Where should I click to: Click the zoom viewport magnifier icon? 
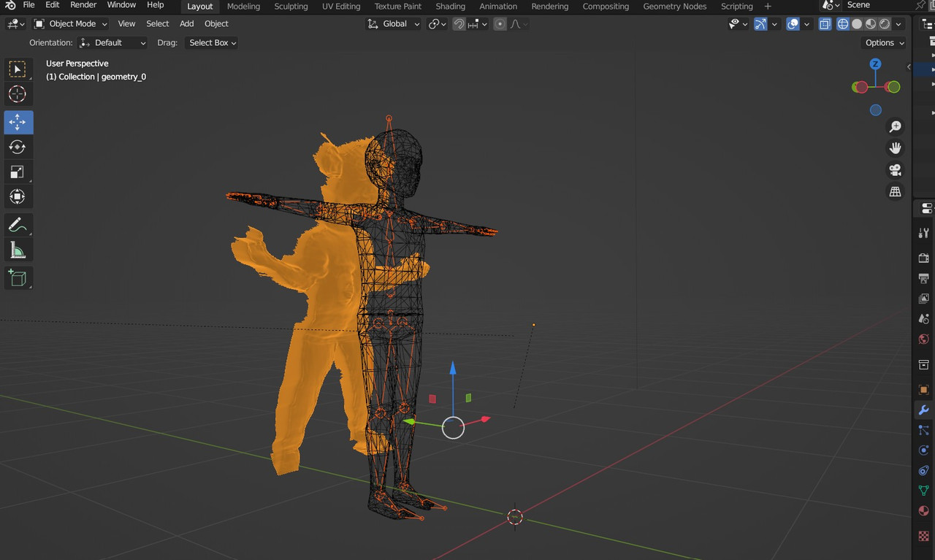(x=895, y=126)
